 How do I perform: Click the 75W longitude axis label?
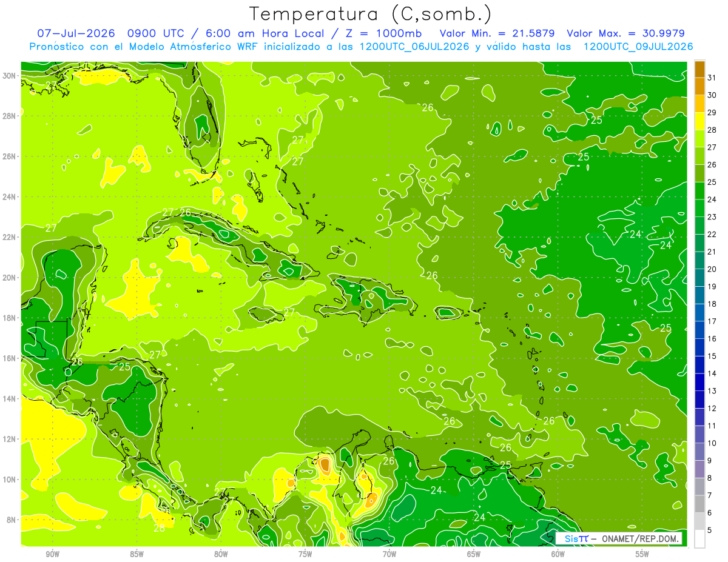[305, 554]
